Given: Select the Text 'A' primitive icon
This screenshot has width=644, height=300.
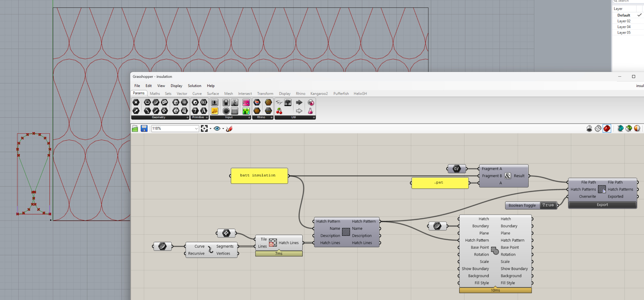Looking at the screenshot, I should (x=204, y=111).
